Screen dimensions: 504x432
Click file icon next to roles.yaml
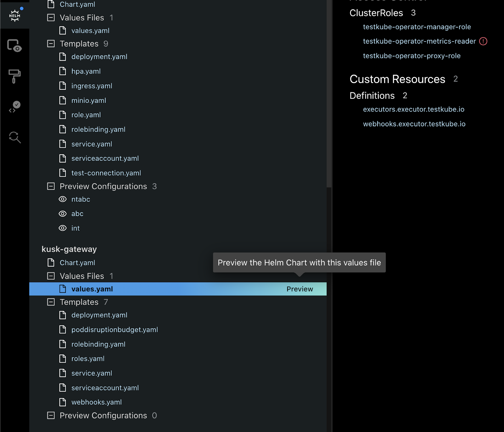(63, 359)
